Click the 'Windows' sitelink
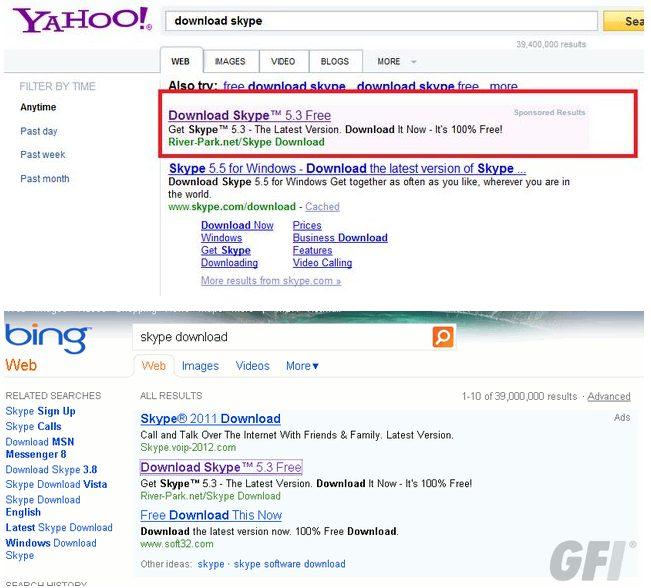 pos(221,238)
